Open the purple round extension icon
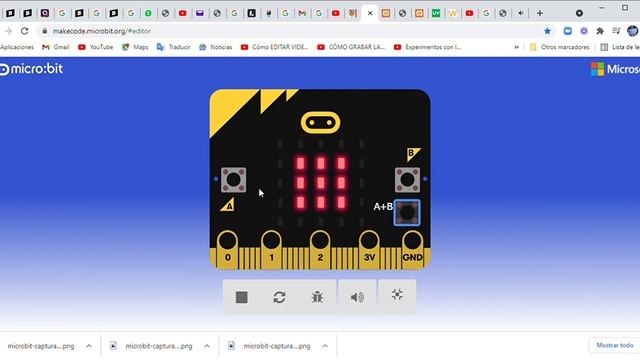The image size is (640, 360). pyautogui.click(x=584, y=31)
